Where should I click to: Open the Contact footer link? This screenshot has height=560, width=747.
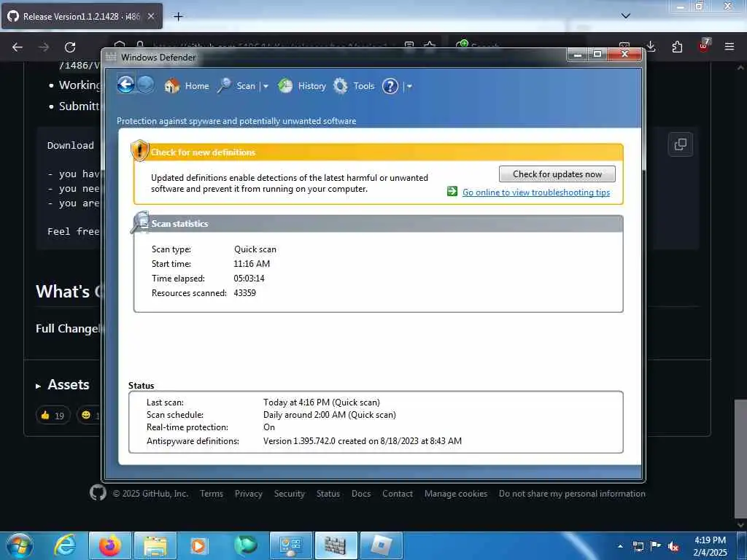tap(398, 494)
